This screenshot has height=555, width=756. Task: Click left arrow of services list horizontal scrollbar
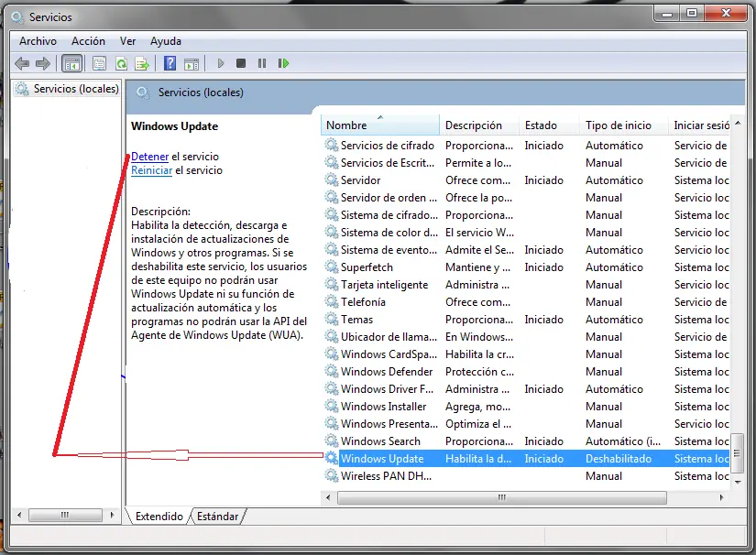click(328, 497)
